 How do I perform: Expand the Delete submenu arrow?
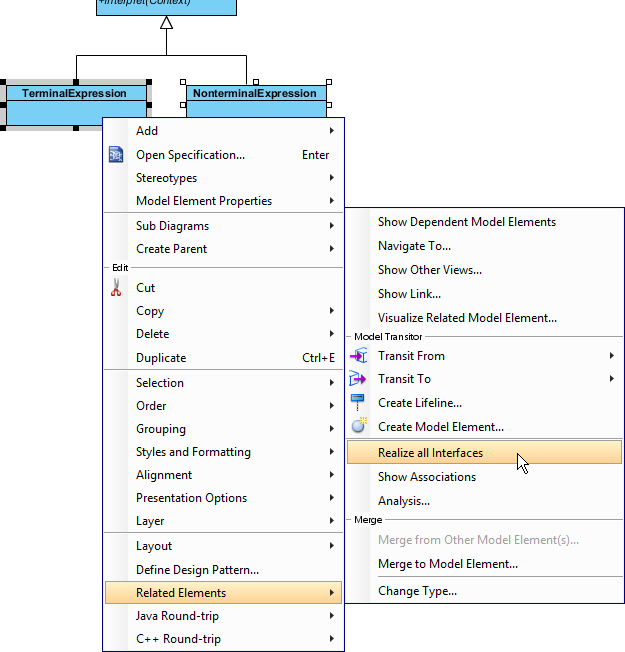[332, 333]
